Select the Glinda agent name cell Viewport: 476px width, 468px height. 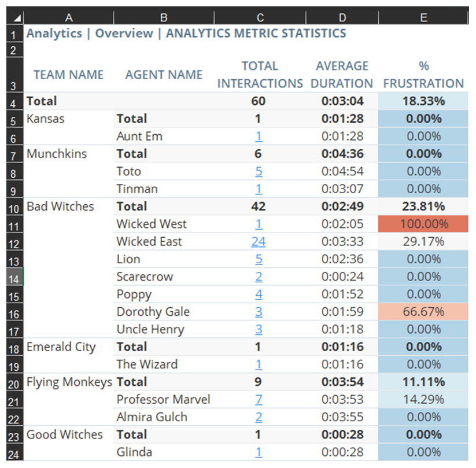[x=164, y=452]
